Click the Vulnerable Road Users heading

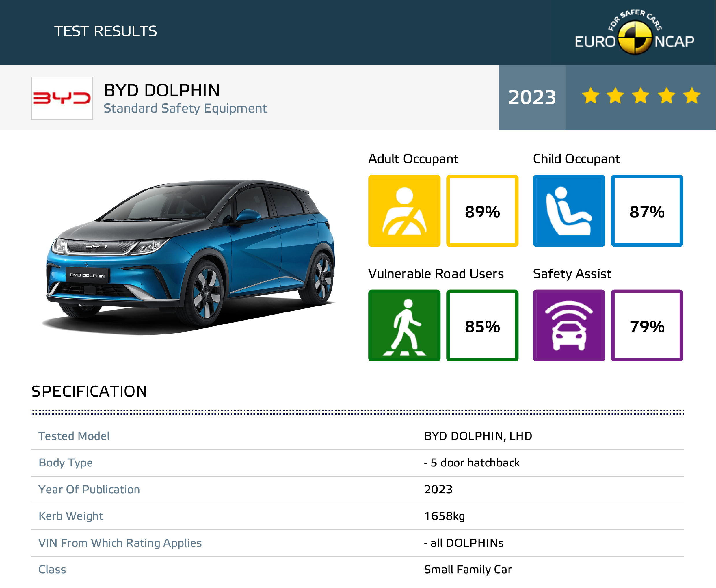point(436,274)
